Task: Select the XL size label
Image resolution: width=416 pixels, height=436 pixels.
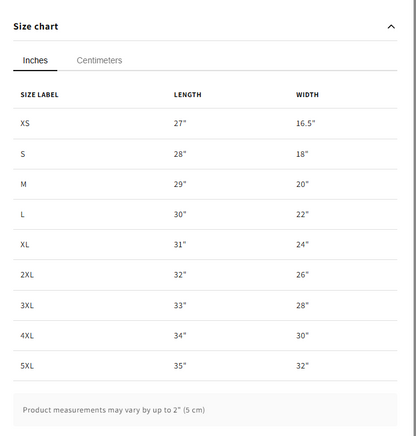Action: [25, 245]
